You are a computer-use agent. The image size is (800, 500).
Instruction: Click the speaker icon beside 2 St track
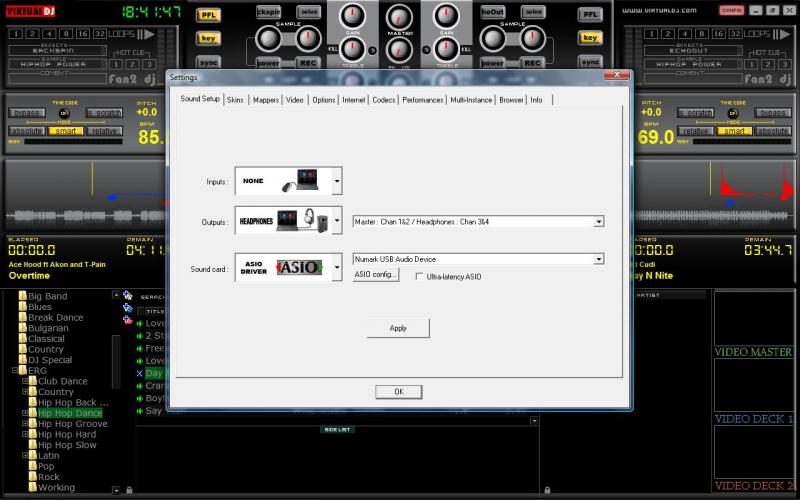140,336
